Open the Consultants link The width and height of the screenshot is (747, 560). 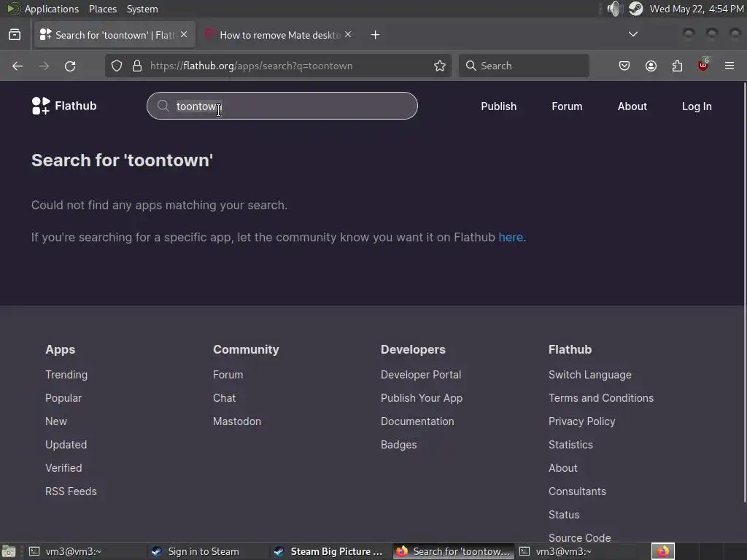[x=577, y=491]
